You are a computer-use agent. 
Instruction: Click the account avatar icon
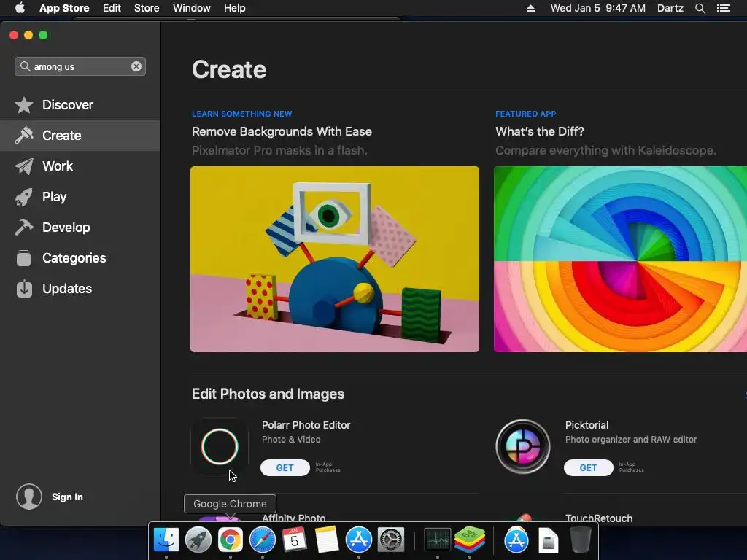(29, 497)
